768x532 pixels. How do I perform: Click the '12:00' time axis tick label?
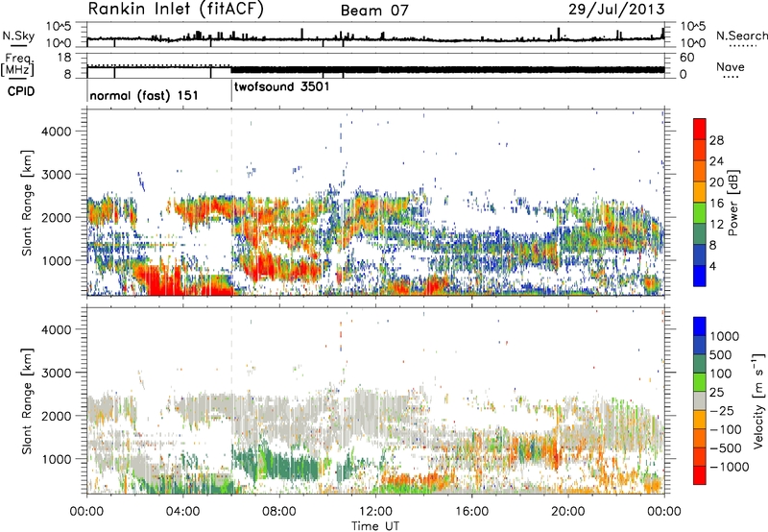coord(375,512)
